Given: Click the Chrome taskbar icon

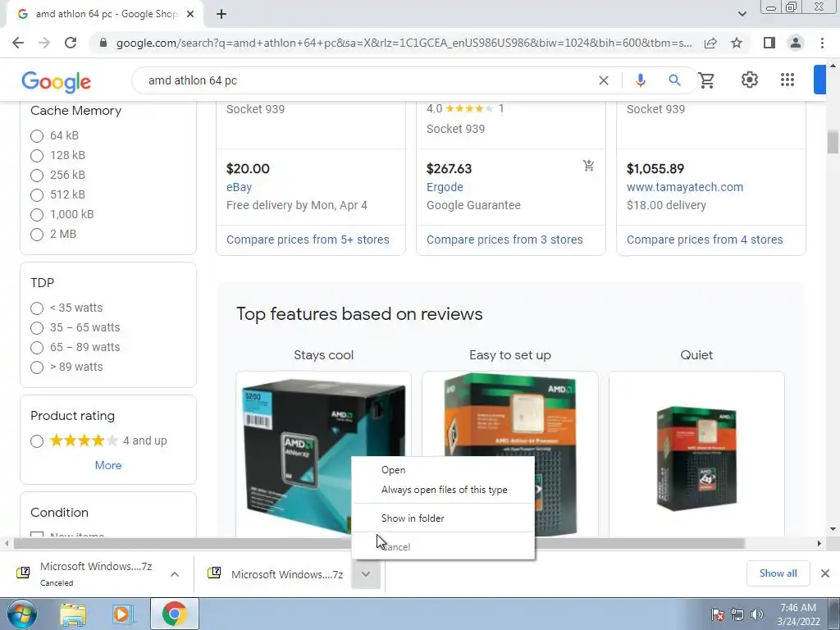Looking at the screenshot, I should tap(174, 614).
